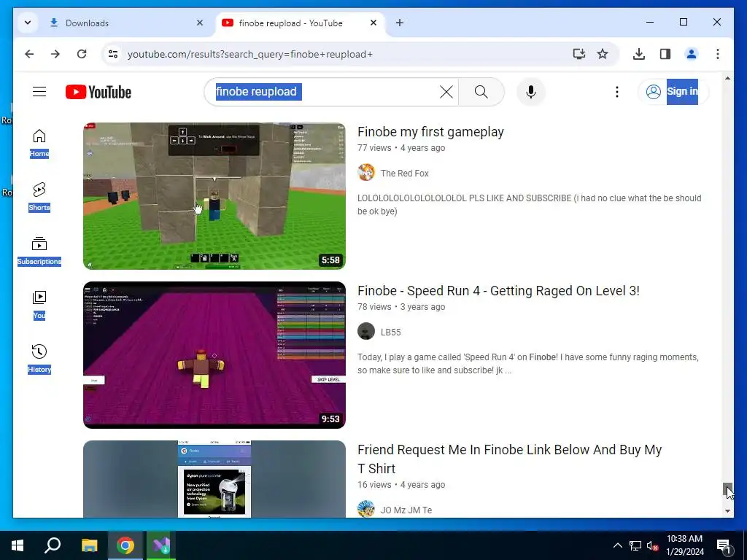Open the You section in sidebar
747x560 pixels.
point(39,305)
